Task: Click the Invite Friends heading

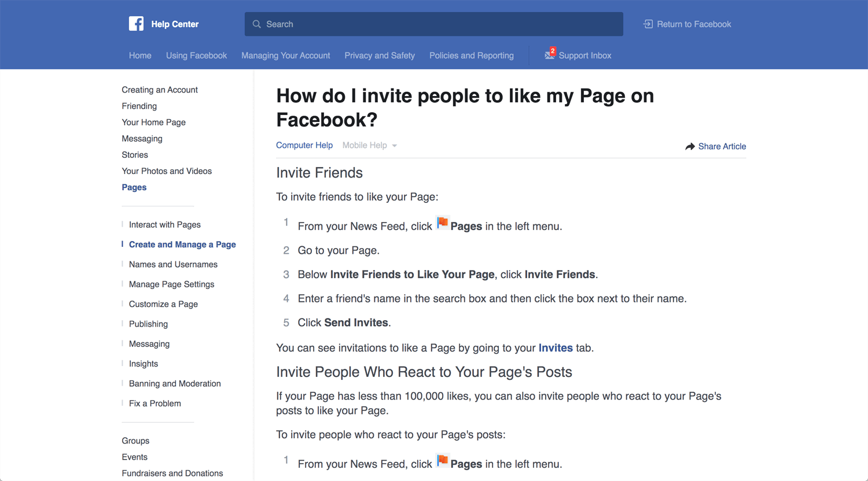Action: tap(319, 173)
